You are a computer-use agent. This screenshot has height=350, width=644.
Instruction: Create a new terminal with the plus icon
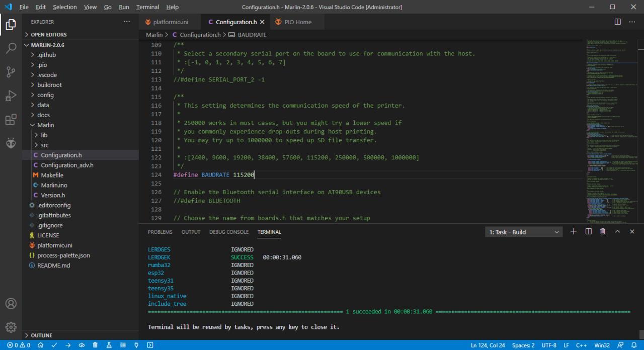tap(573, 231)
